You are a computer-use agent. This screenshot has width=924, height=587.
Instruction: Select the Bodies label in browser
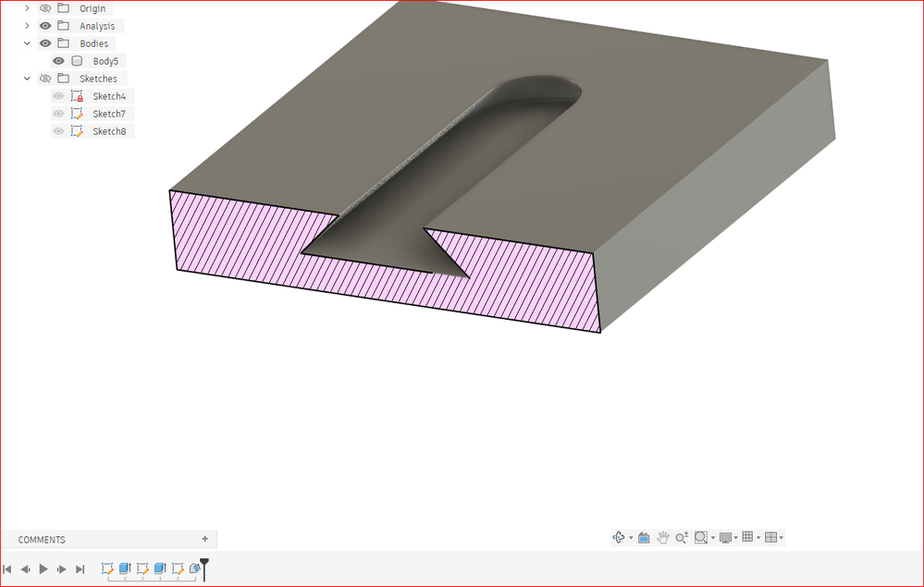coord(93,43)
